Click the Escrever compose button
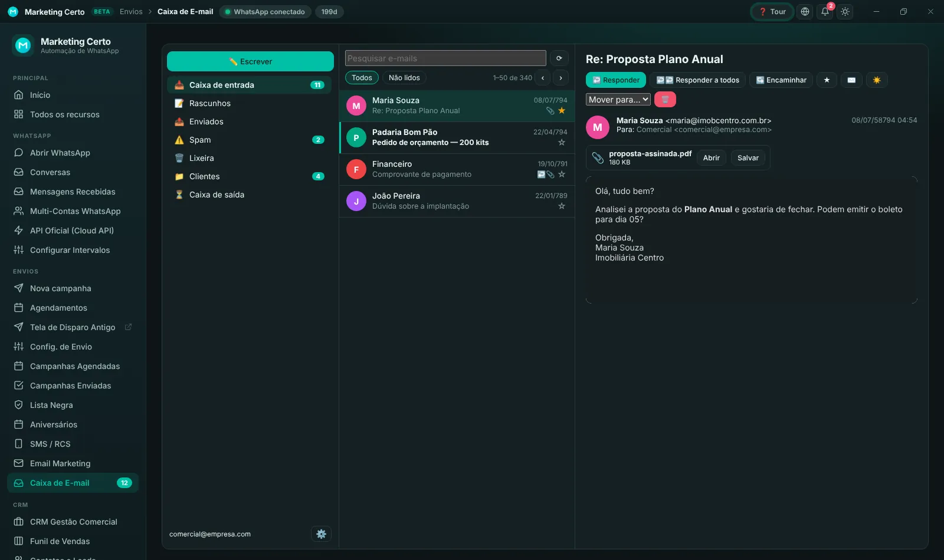 (250, 61)
